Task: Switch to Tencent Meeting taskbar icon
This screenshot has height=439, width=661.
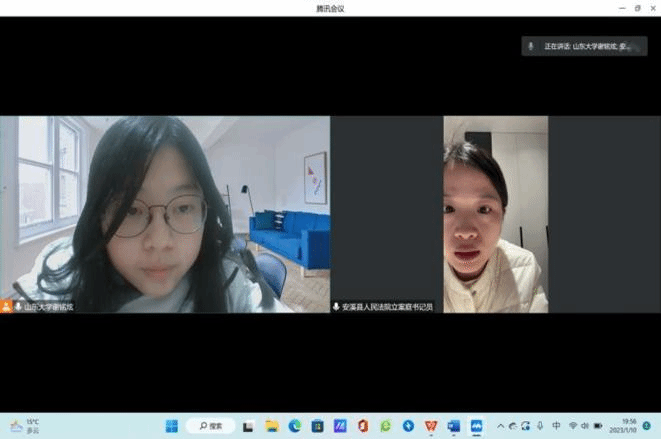Action: click(476, 426)
